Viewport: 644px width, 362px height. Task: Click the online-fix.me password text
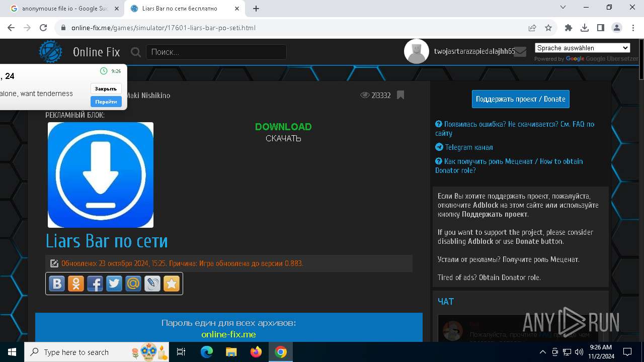(x=228, y=334)
